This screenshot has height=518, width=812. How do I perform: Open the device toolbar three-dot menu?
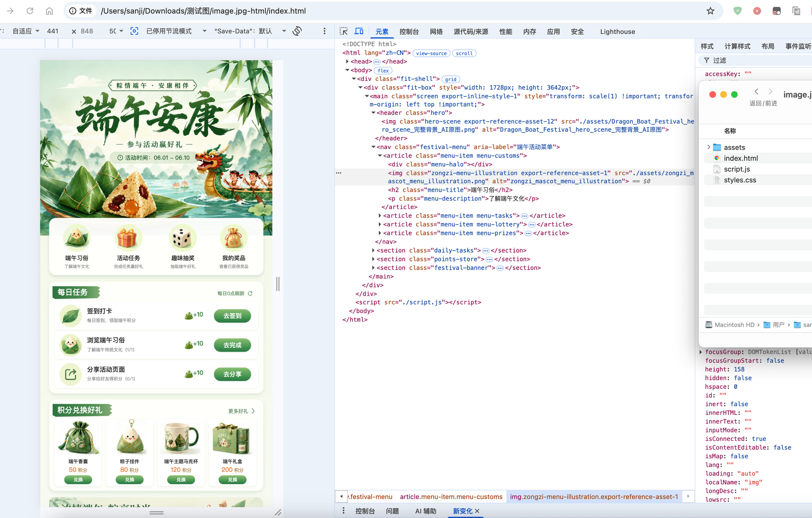[x=324, y=31]
